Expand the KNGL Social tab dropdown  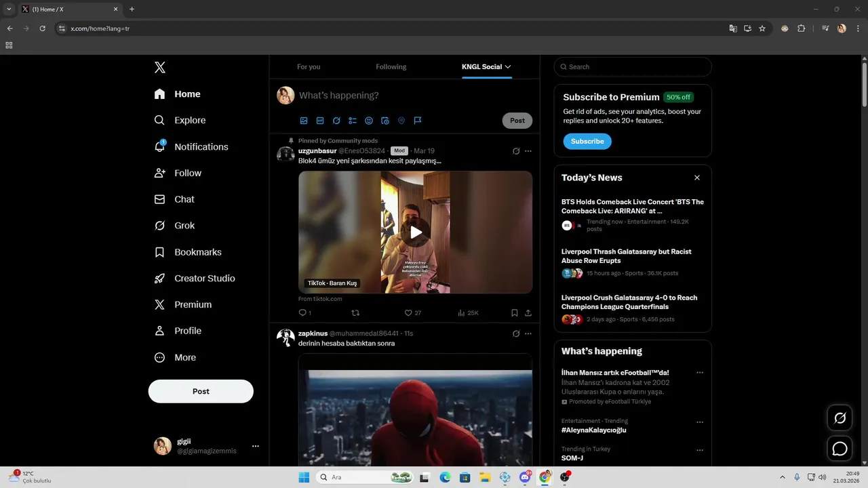508,67
